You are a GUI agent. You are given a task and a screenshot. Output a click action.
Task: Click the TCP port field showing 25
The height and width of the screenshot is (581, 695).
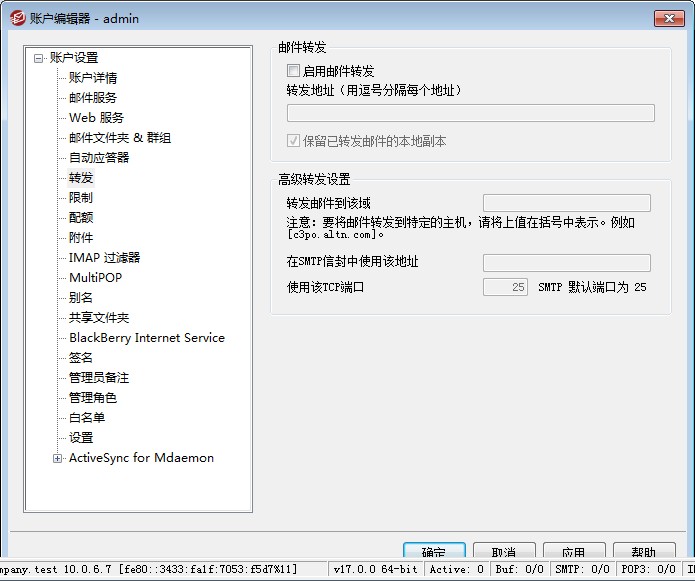(505, 287)
